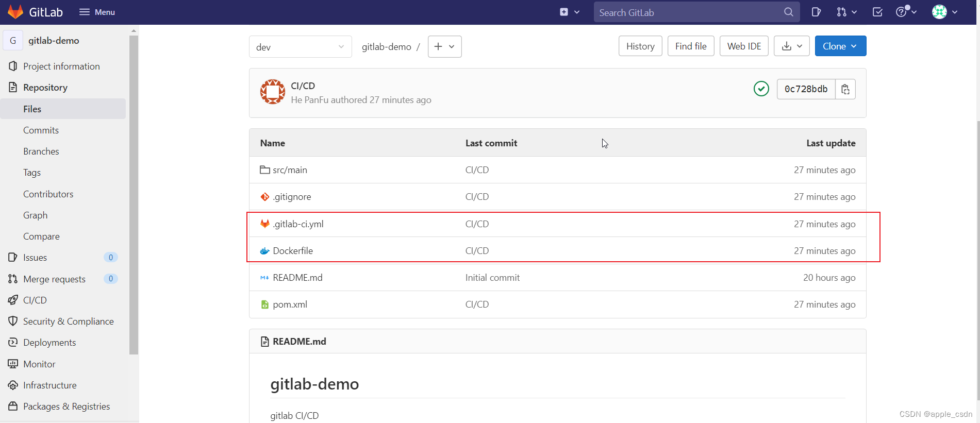Open the gitlab-demo project avatar link
The width and height of the screenshot is (980, 423).
(13, 40)
